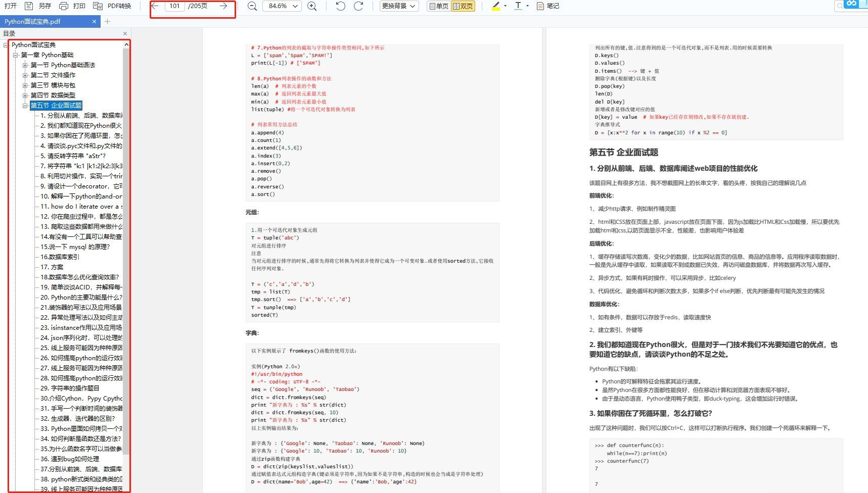Open outline item 36. 遇到bug如何处理
Image resolution: width=868 pixels, height=493 pixels.
tap(70, 459)
